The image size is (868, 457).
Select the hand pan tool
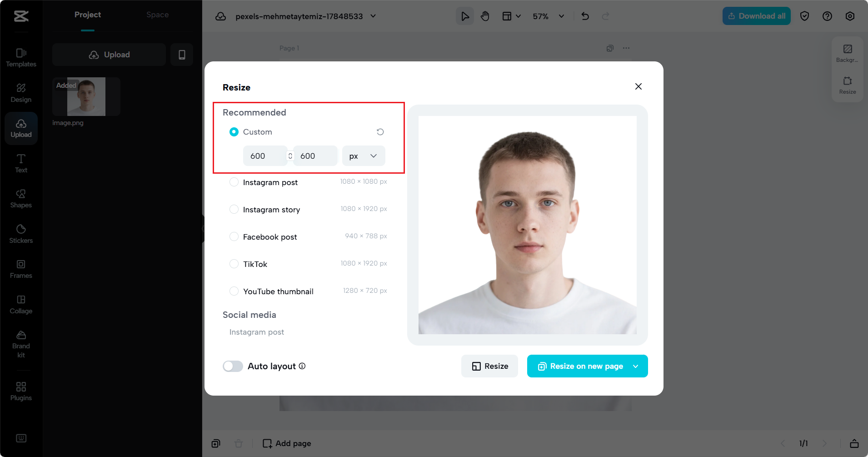click(485, 16)
